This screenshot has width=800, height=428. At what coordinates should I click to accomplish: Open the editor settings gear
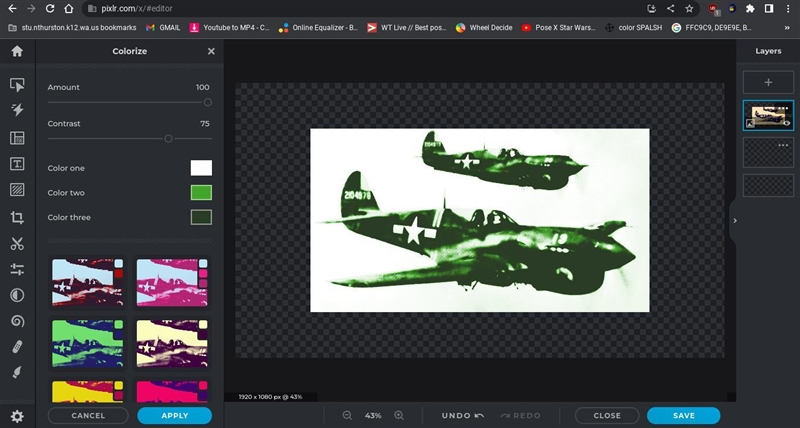[17, 416]
